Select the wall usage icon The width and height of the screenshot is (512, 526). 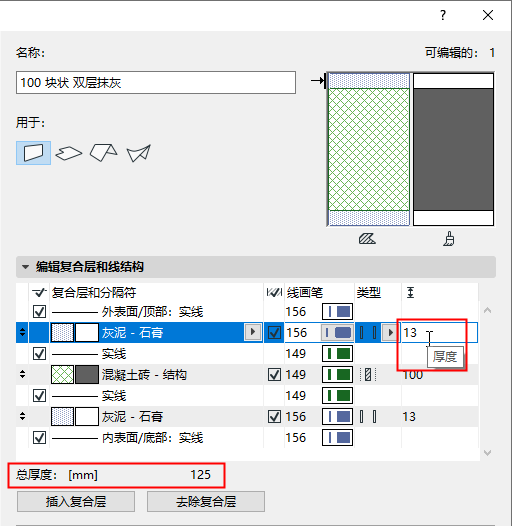click(33, 153)
